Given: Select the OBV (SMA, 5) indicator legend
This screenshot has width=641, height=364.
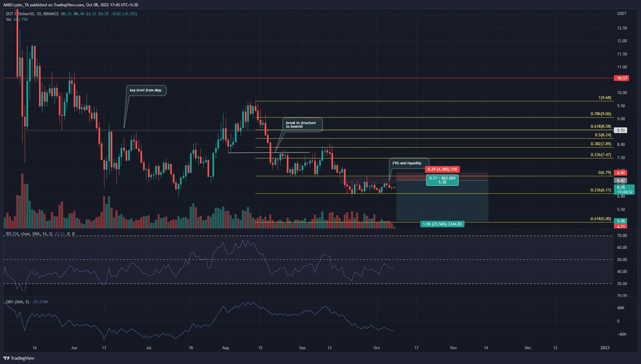Looking at the screenshot, I should 18,302.
